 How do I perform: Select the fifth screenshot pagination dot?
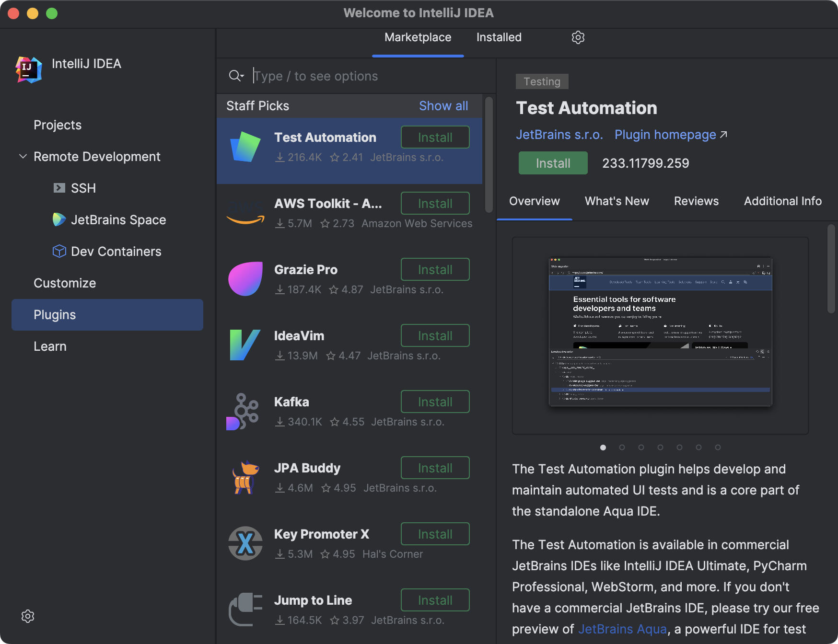[680, 448]
